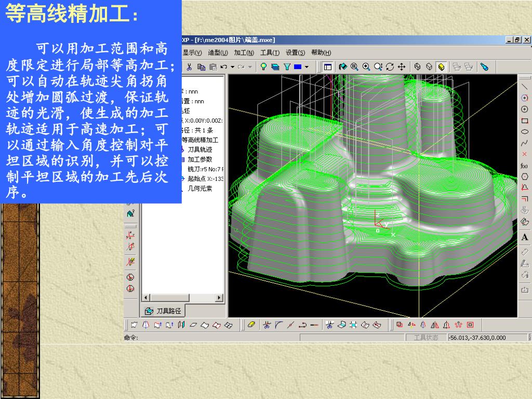Click the shaded-model icon in left toolbar
The width and height of the screenshot is (532, 399).
coord(130,214)
